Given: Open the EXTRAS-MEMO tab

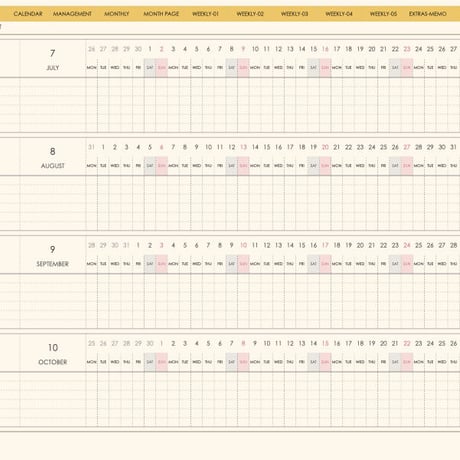Looking at the screenshot, I should (428, 14).
